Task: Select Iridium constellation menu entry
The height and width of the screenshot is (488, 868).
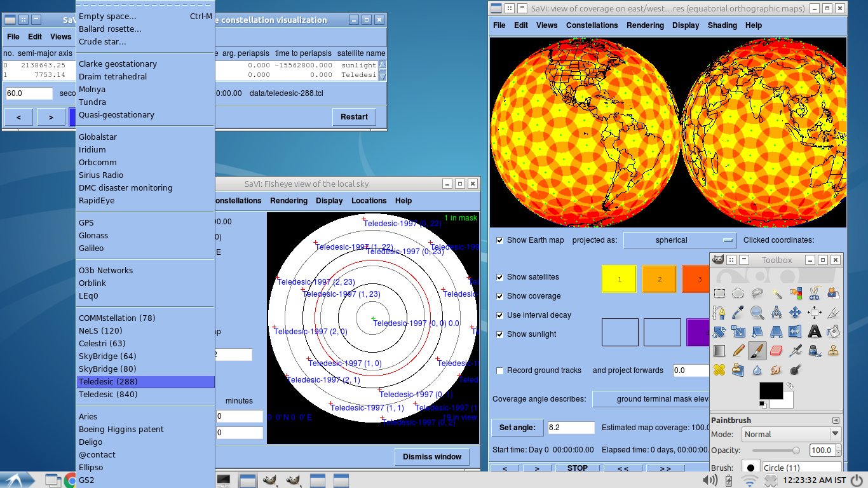Action: click(x=145, y=150)
